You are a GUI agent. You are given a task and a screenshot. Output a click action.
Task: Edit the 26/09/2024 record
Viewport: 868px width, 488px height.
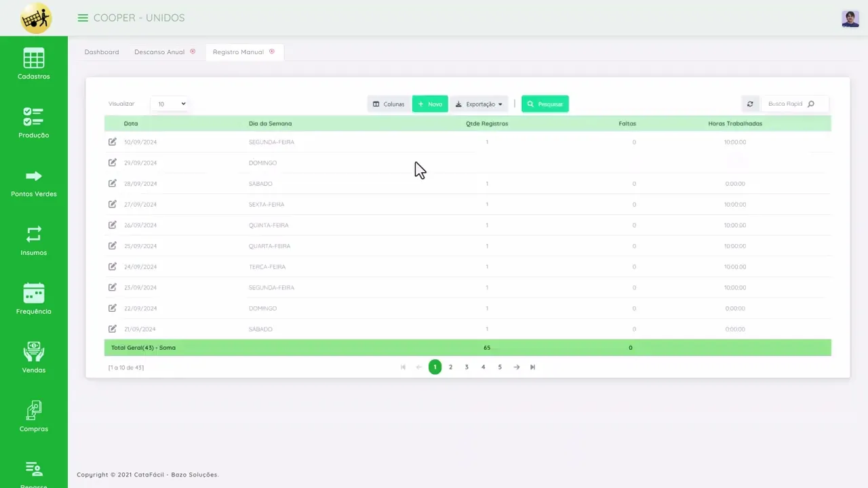pyautogui.click(x=113, y=225)
